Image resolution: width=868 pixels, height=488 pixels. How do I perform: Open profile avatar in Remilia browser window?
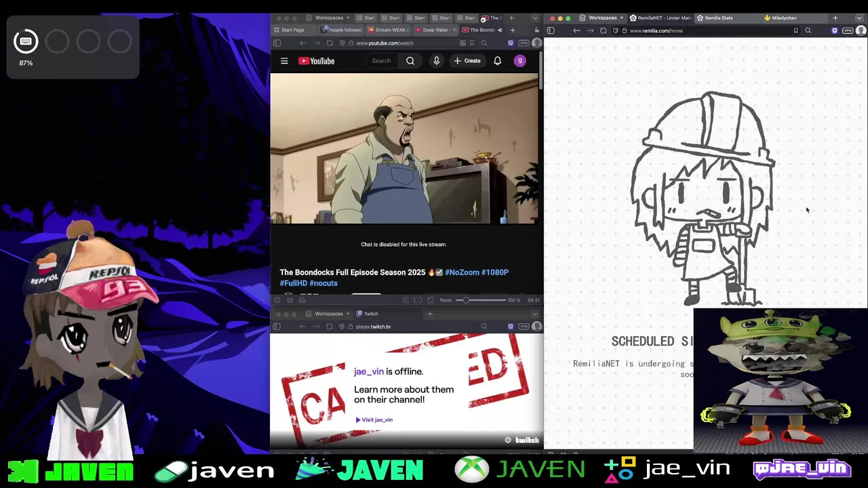pyautogui.click(x=861, y=30)
